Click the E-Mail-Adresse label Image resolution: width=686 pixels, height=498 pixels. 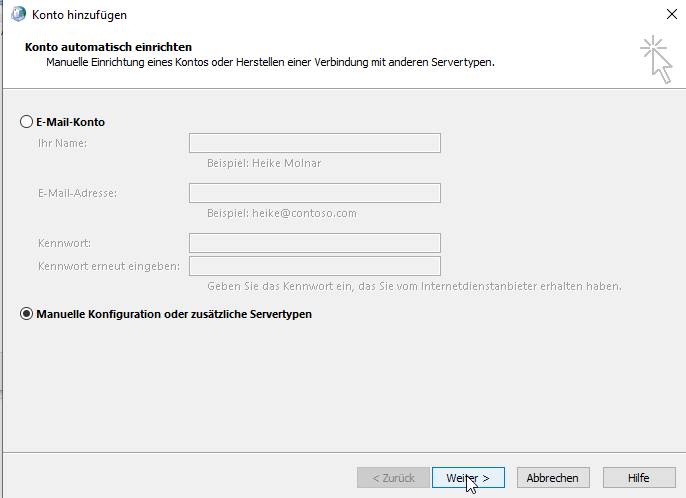pyautogui.click(x=77, y=193)
